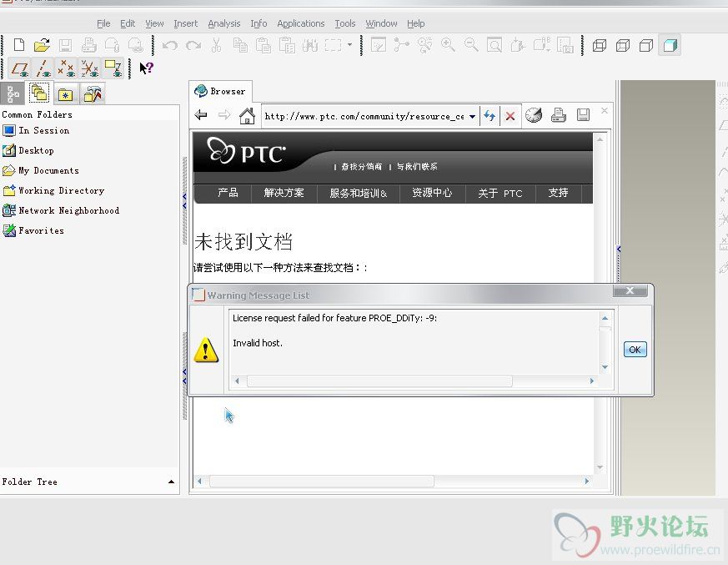Viewport: 728px width, 565px height.
Task: Open the Applications menu
Action: (300, 23)
